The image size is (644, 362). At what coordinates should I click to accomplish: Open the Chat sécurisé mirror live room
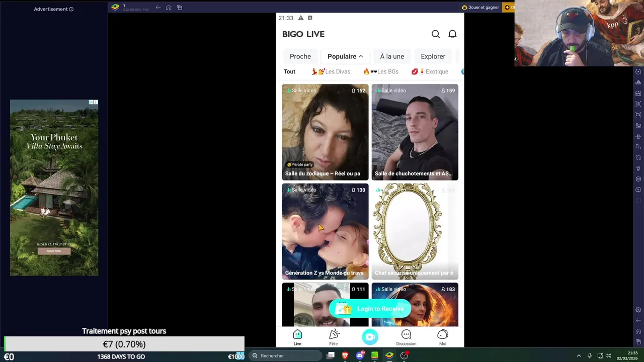415,231
